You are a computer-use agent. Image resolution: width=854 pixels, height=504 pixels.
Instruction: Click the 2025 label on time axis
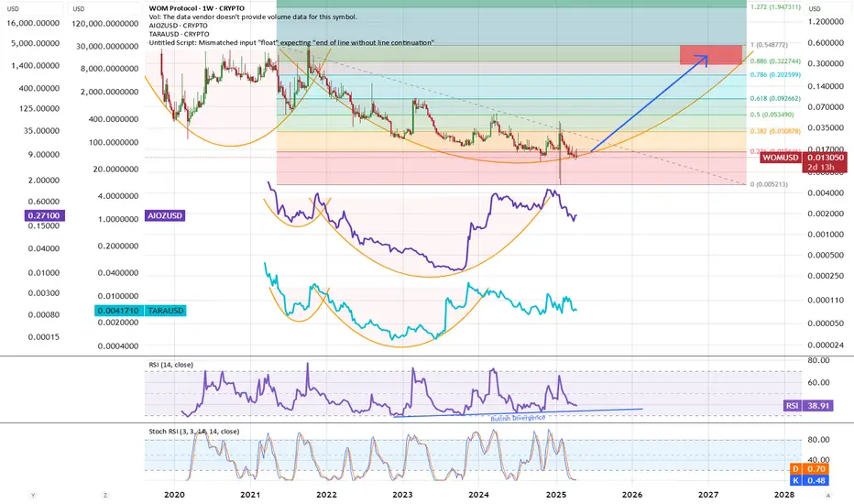pyautogui.click(x=556, y=495)
